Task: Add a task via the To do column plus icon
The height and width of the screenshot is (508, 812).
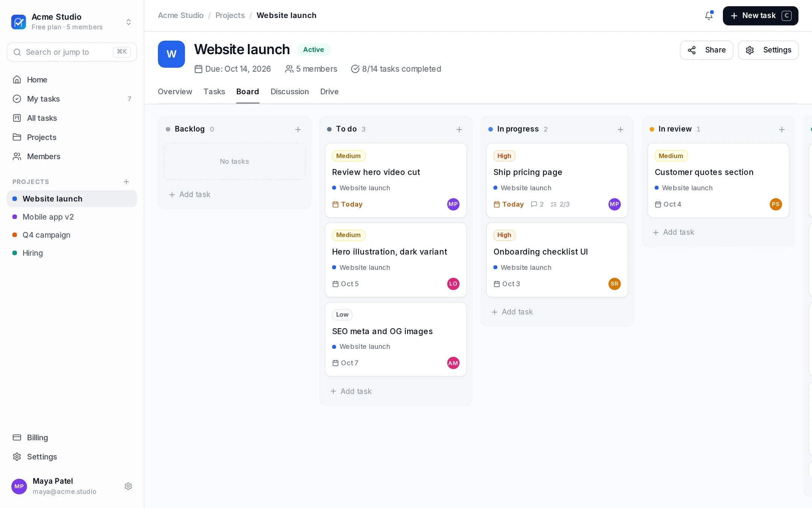Action: tap(459, 129)
